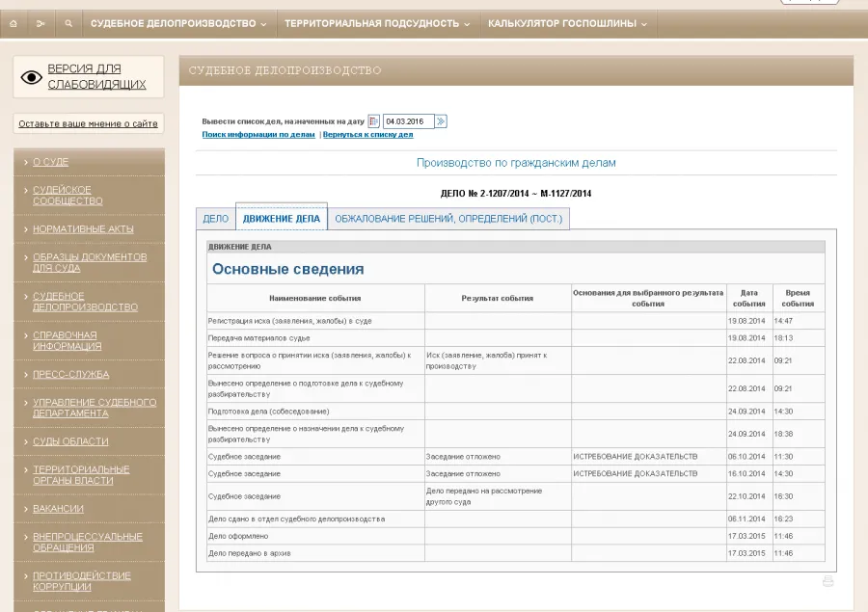Print the page using printer icon
Viewport: 868px width, 612px height.
(828, 581)
